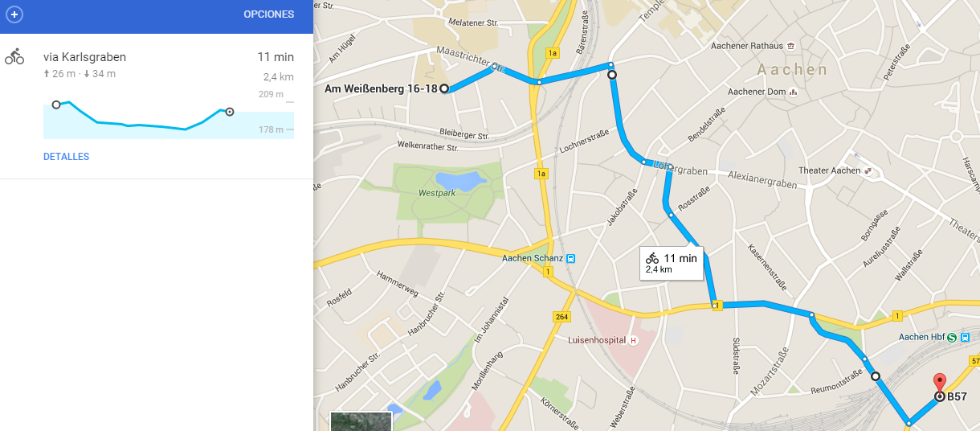The width and height of the screenshot is (980, 431).
Task: Click the plus icon to add destination
Action: coord(14,14)
